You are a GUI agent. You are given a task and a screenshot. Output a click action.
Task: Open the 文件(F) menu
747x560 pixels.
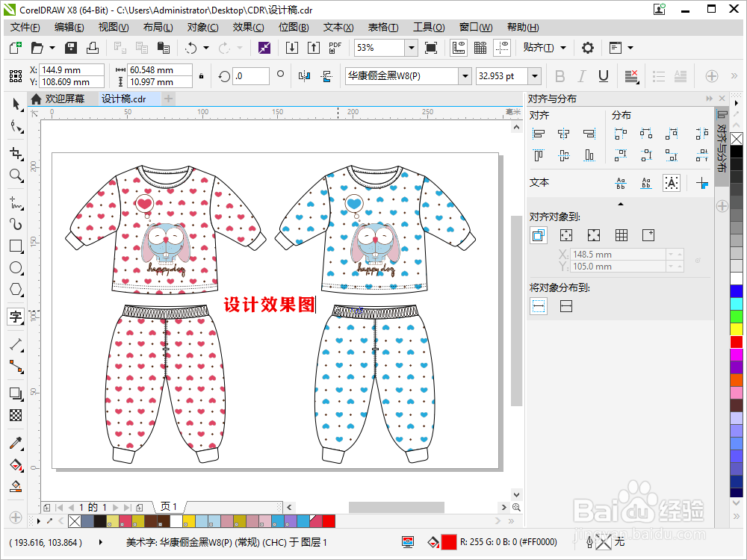tap(25, 27)
